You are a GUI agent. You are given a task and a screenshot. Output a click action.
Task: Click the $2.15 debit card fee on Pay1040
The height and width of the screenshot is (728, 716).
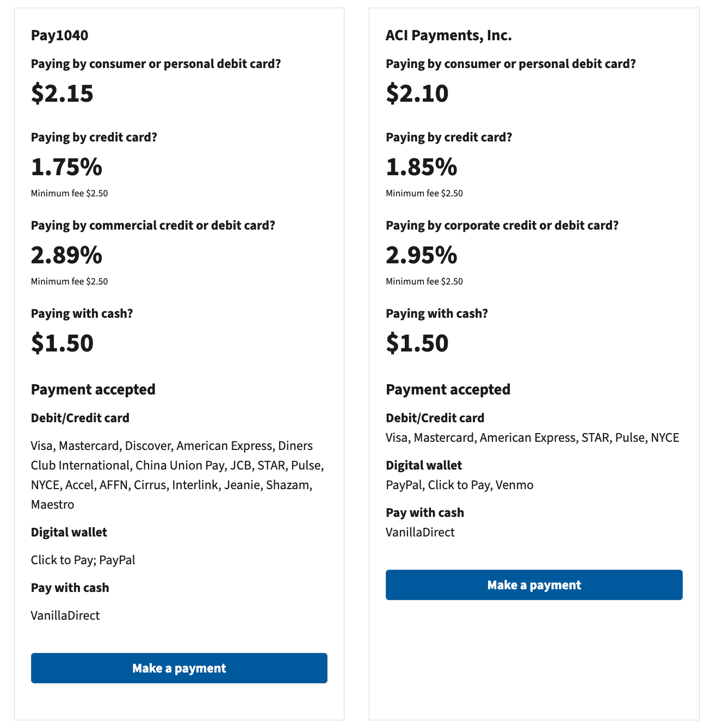tap(63, 93)
